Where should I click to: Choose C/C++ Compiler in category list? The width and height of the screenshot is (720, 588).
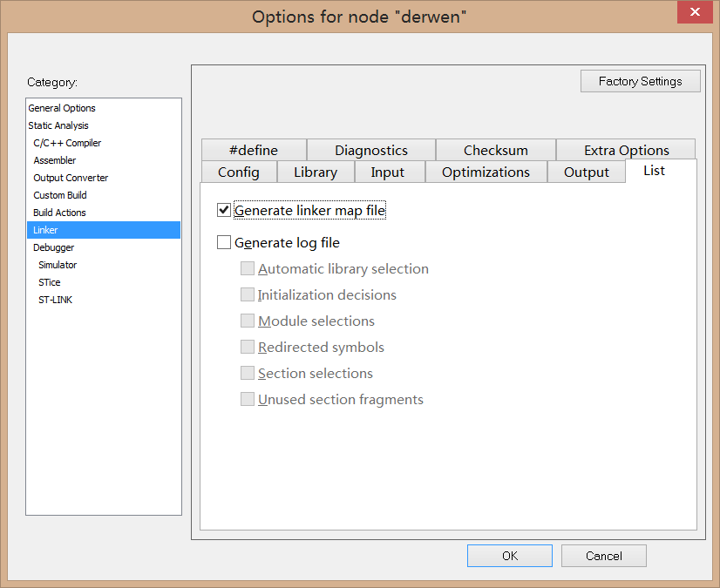67,143
